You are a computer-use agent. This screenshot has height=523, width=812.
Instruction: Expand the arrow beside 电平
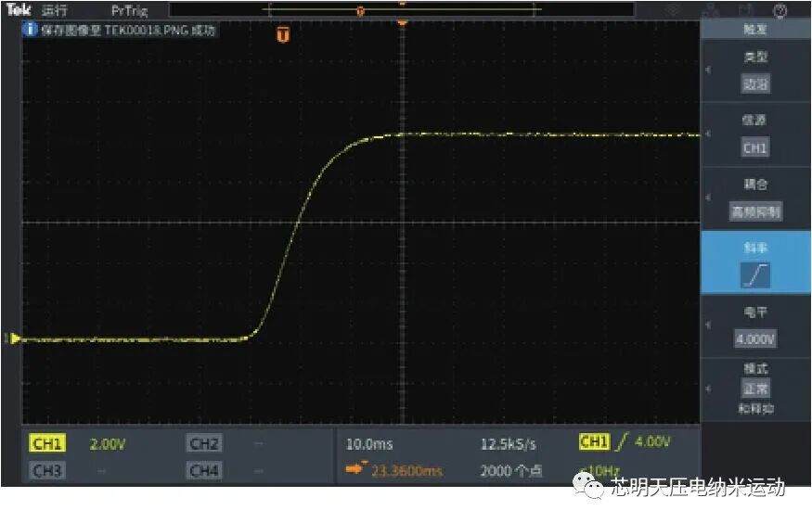(708, 325)
